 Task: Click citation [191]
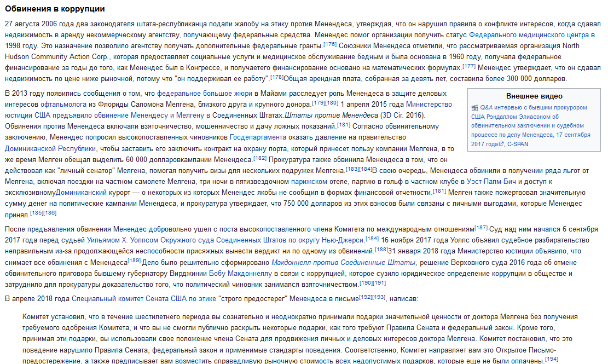point(379,282)
